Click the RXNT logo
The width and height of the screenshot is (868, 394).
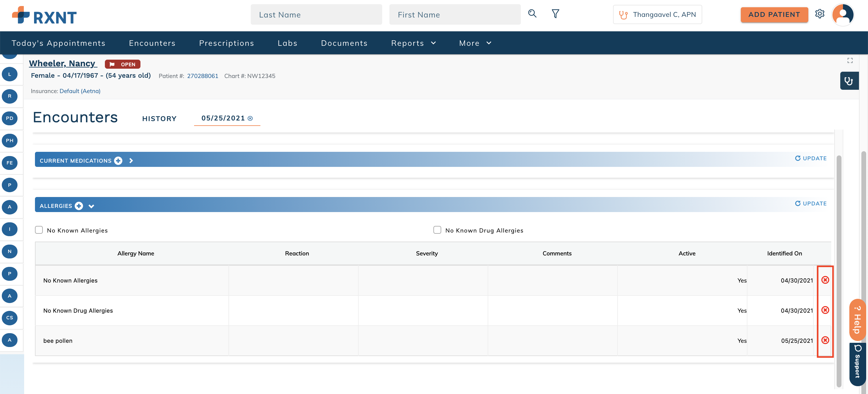(x=44, y=15)
